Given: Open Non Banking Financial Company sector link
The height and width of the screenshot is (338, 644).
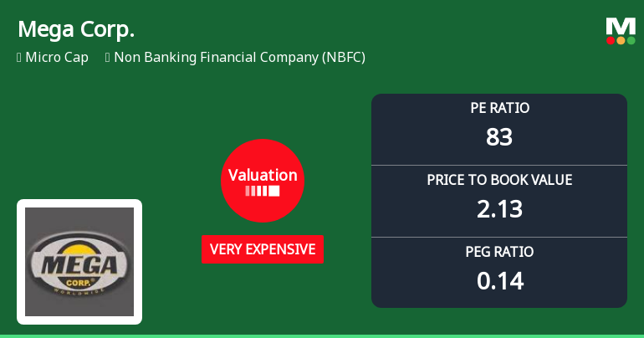Looking at the screenshot, I should pos(239,58).
